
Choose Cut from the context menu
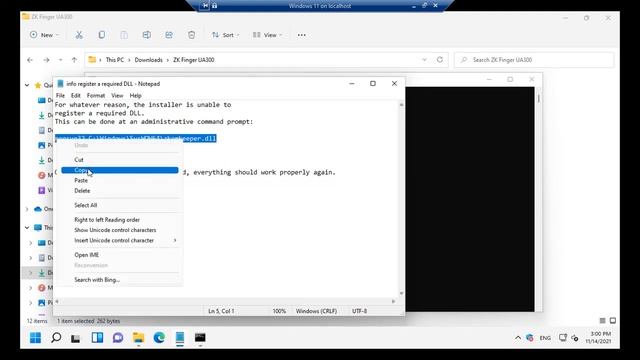click(120, 160)
